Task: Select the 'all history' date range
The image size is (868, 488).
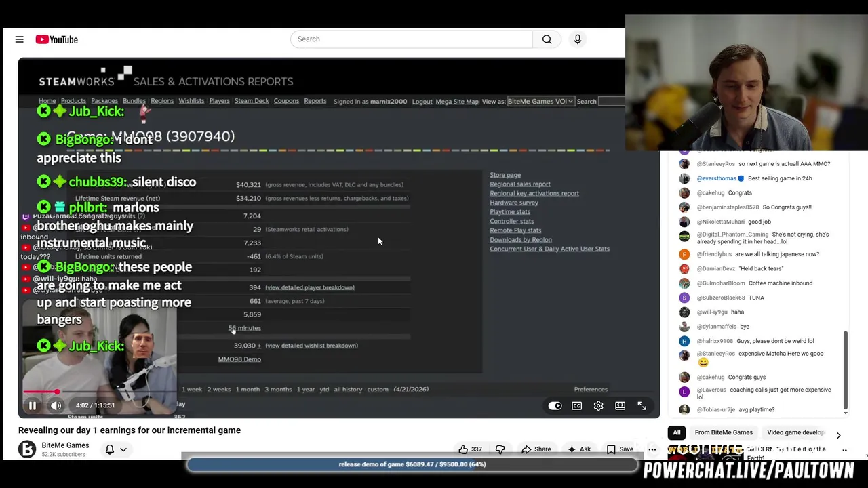Action: (x=348, y=390)
